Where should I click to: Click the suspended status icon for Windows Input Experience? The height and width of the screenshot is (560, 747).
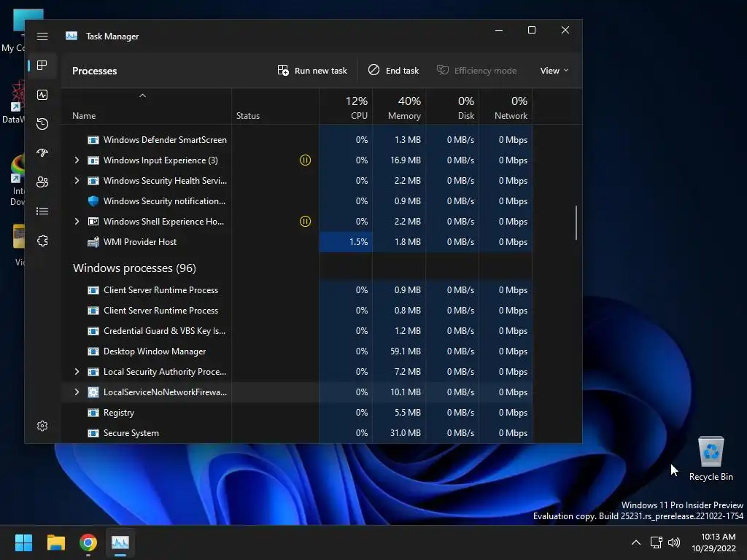pyautogui.click(x=305, y=160)
